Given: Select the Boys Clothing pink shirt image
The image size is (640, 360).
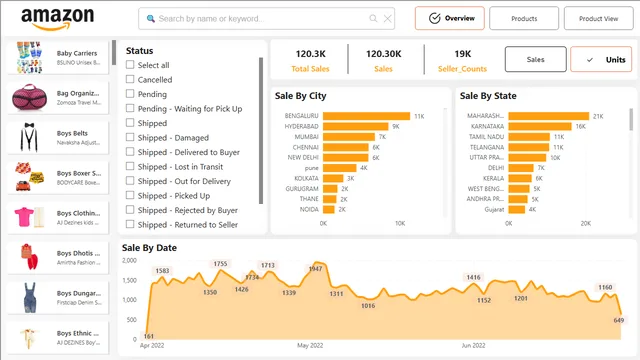Looking at the screenshot, I should 29,217.
